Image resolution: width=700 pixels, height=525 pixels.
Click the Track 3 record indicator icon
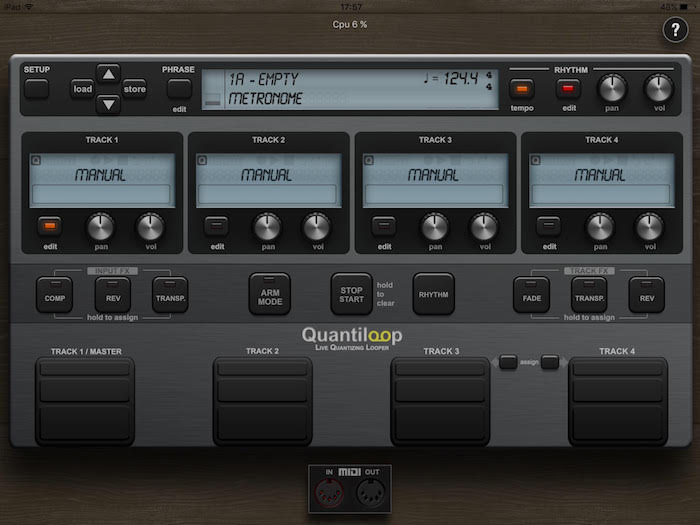point(369,160)
